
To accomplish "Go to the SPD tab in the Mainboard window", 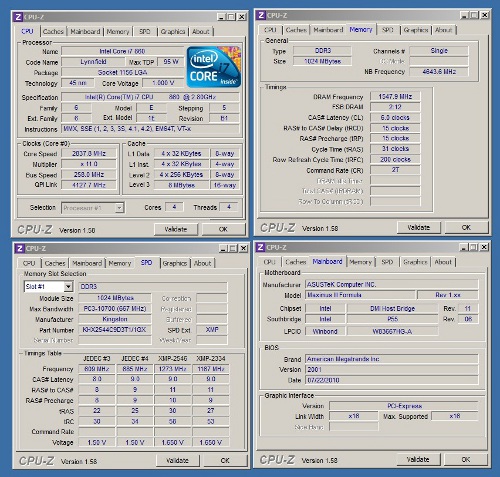I will 387,262.
